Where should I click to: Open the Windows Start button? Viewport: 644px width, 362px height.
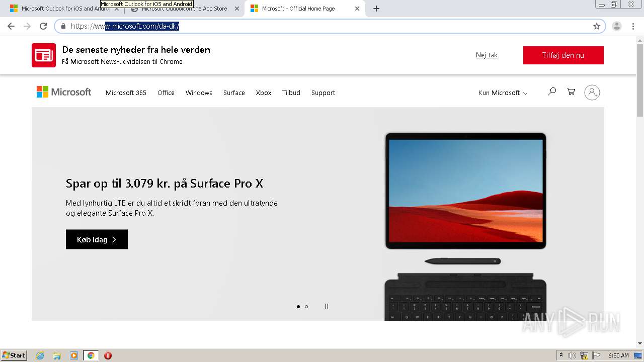14,355
